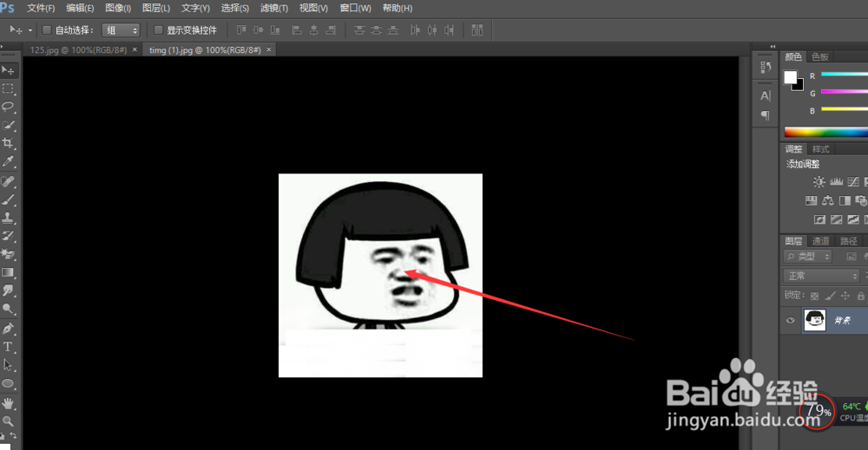
Task: Select the Clone Stamp tool
Action: (x=8, y=218)
